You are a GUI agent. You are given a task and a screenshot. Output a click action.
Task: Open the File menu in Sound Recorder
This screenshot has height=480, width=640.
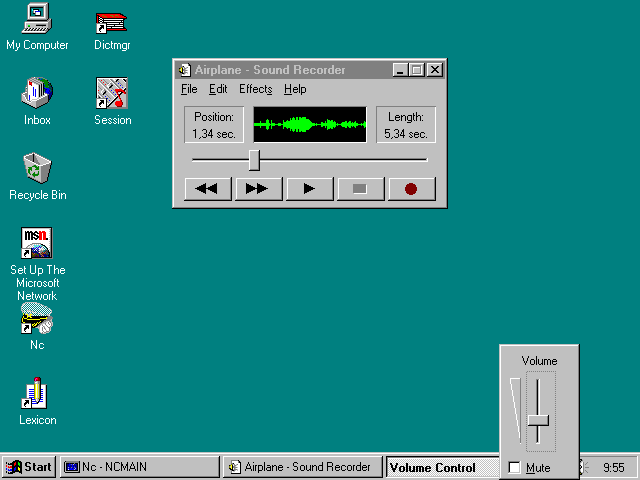tap(189, 89)
